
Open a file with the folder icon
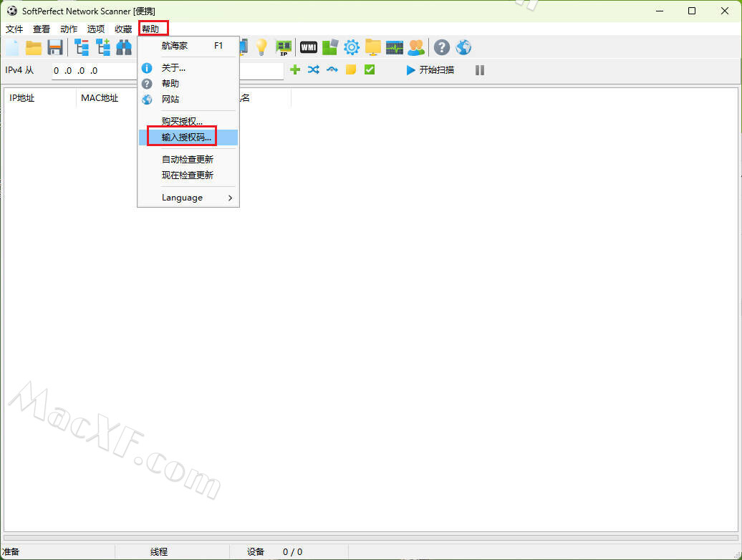coord(34,47)
